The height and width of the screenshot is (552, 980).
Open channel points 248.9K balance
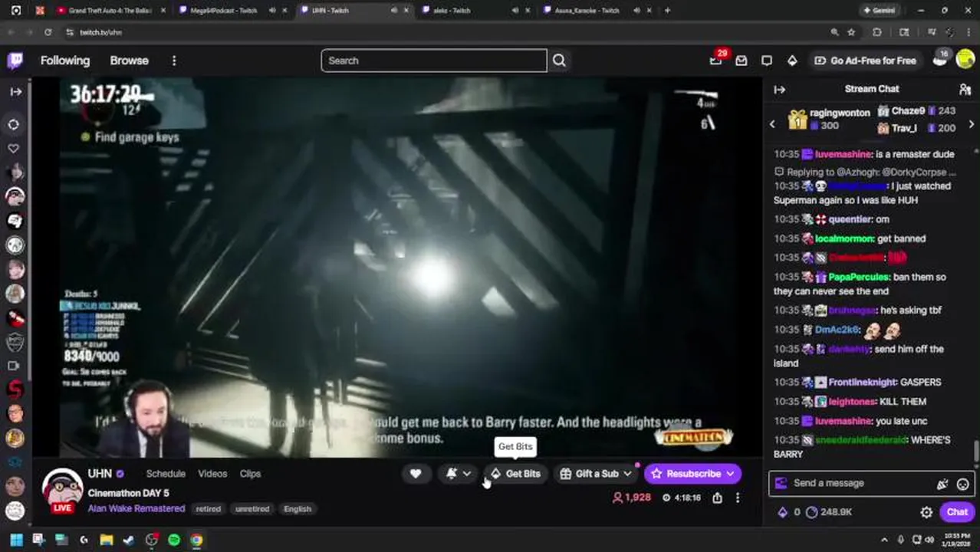(x=830, y=512)
